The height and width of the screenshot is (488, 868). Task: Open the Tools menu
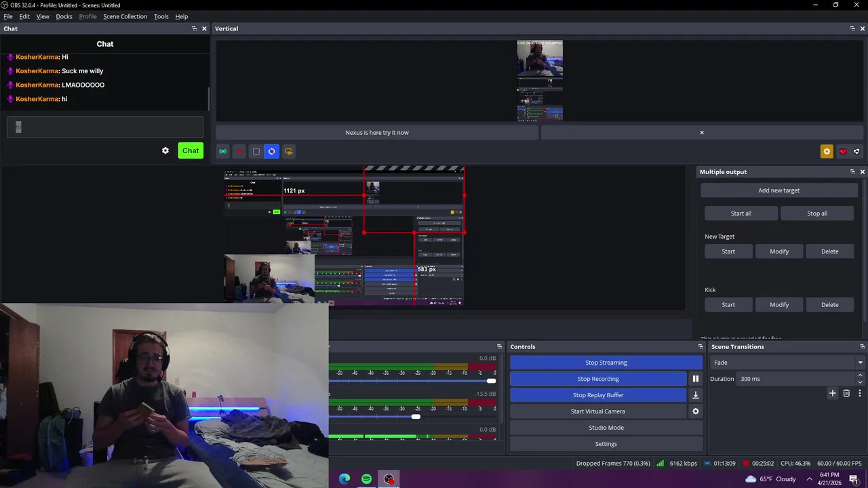[161, 16]
